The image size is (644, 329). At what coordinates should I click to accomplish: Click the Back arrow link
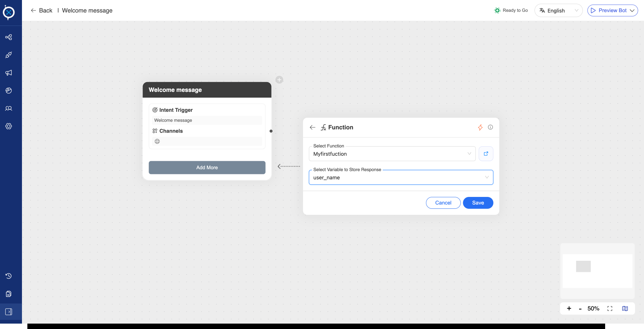(x=42, y=10)
